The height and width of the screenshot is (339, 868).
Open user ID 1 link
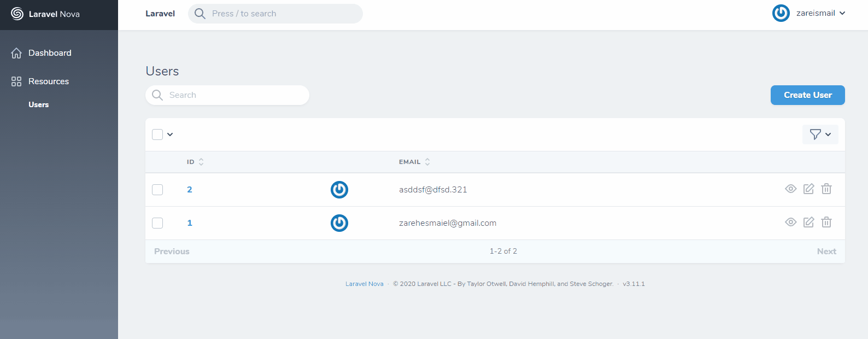click(190, 223)
